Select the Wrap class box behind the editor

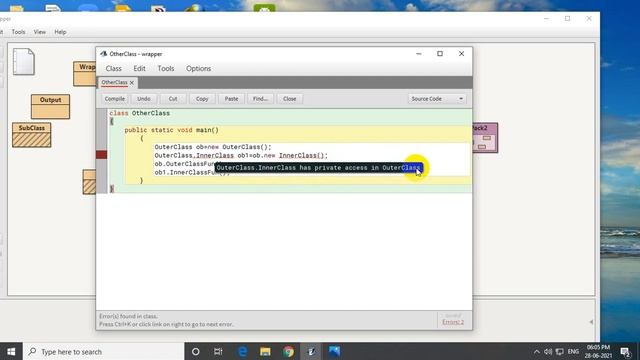pos(84,73)
